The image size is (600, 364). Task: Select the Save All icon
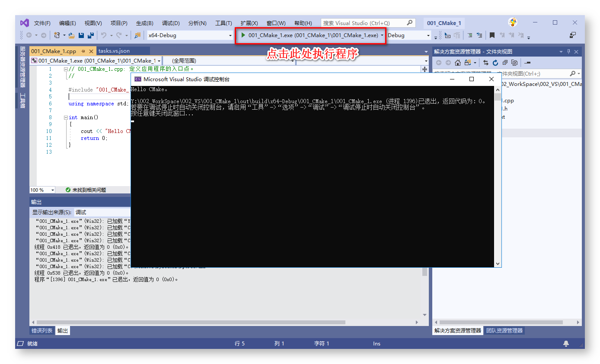click(91, 35)
